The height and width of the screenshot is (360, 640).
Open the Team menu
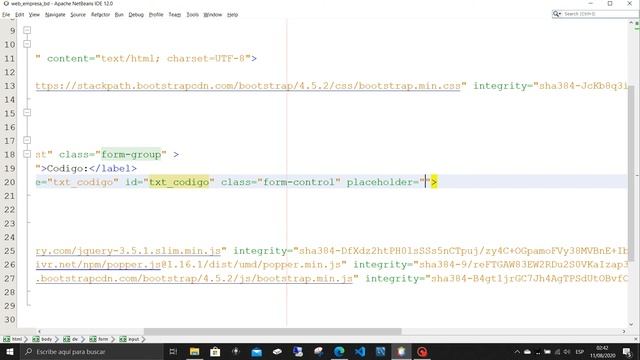point(175,15)
